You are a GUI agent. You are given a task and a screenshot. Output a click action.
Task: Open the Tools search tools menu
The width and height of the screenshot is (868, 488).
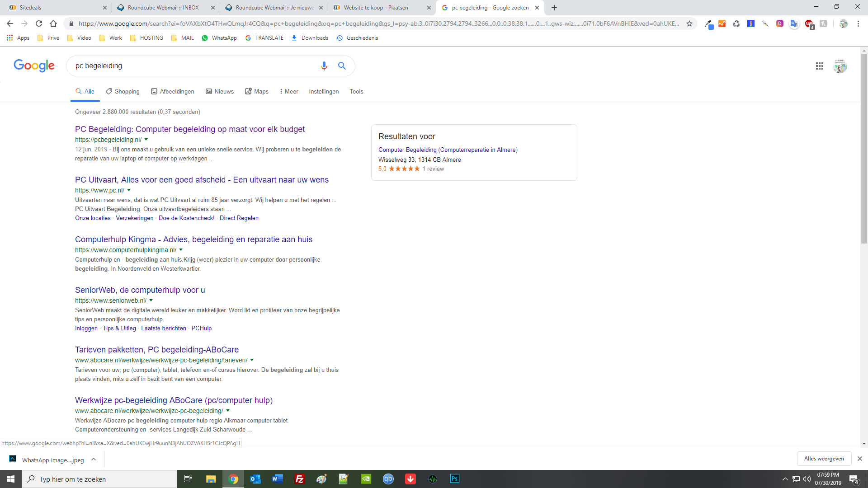tap(357, 91)
